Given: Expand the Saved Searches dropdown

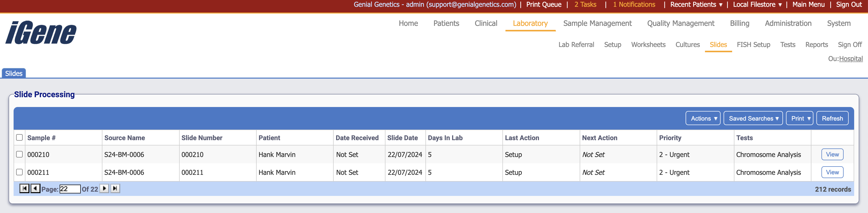Looking at the screenshot, I should coord(753,118).
